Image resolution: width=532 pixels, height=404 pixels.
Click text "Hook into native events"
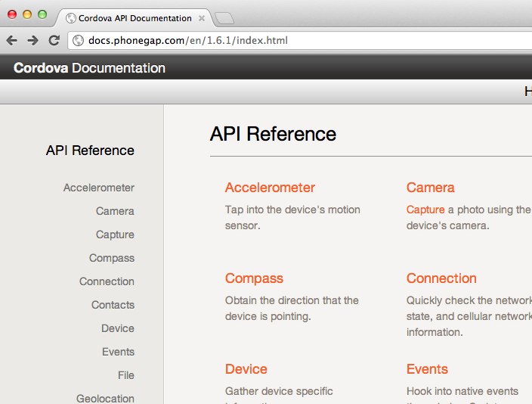(x=462, y=391)
